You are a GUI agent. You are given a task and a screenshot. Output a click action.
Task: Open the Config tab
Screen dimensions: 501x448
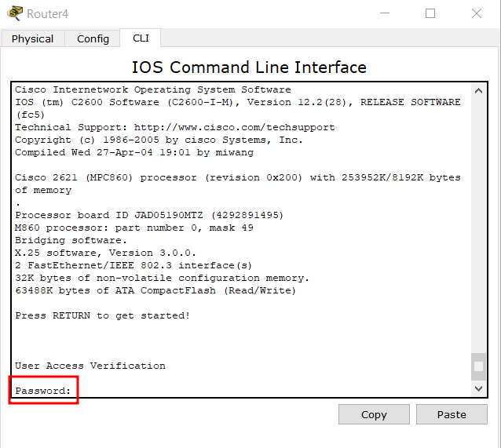point(93,38)
